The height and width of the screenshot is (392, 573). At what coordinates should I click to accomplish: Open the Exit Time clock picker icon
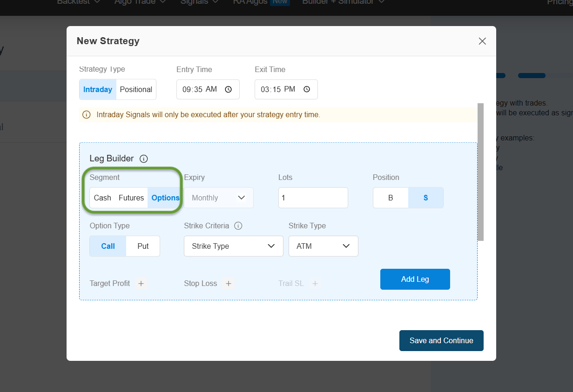point(306,89)
